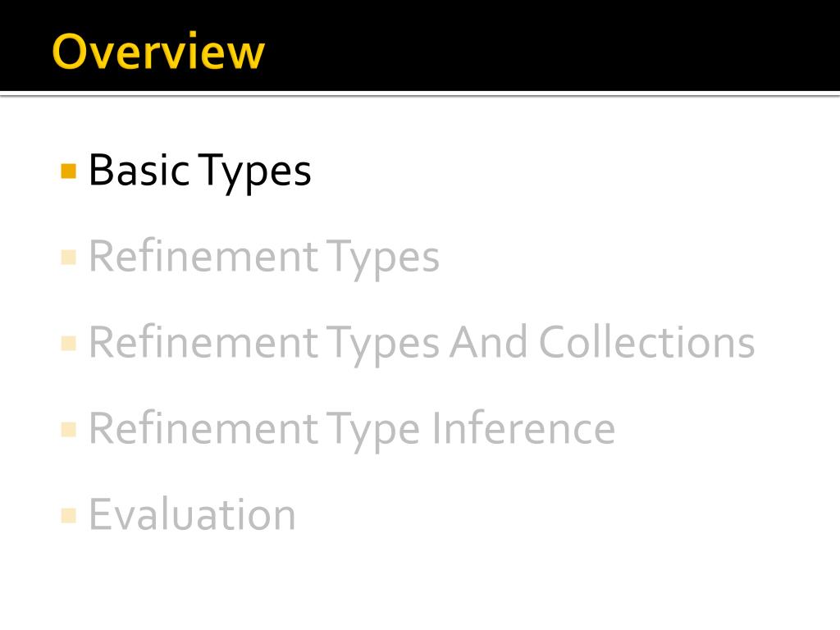Click the word Types in Basic Types
The image size is (840, 630).
(x=255, y=173)
